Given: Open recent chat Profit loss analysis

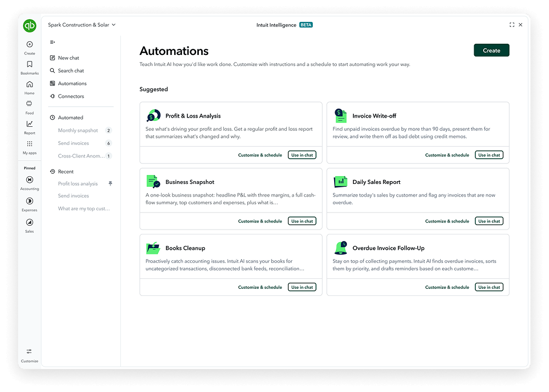Looking at the screenshot, I should pos(77,183).
